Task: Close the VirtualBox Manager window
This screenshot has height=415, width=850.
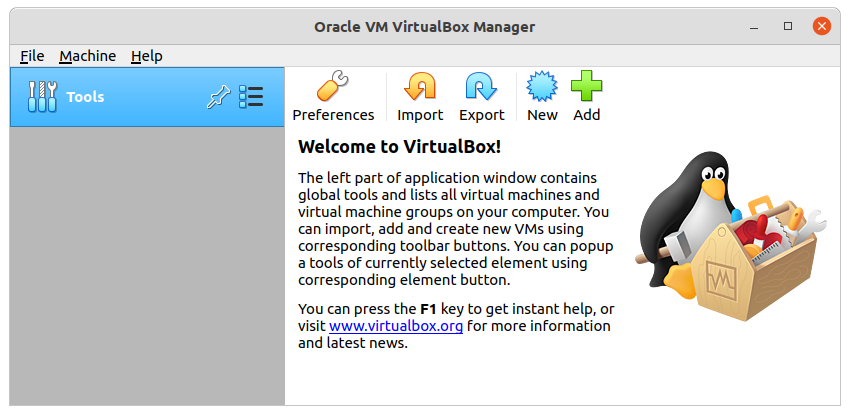Action: pos(822,26)
